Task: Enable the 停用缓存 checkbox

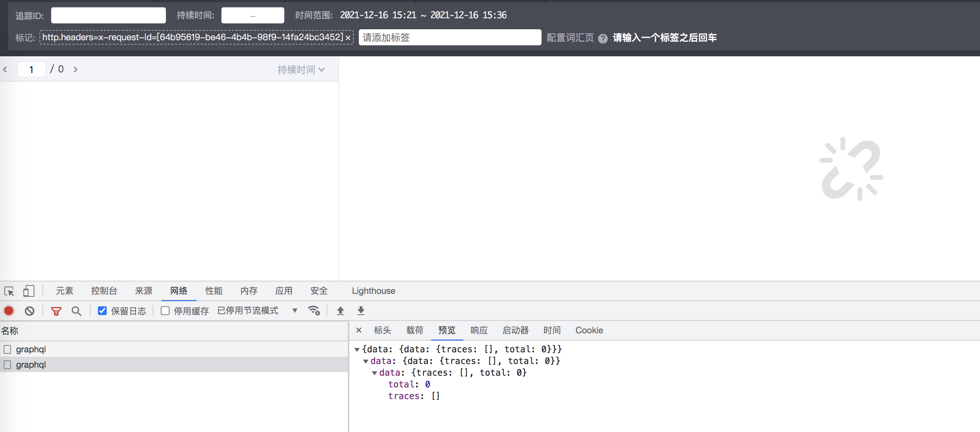Action: point(165,311)
